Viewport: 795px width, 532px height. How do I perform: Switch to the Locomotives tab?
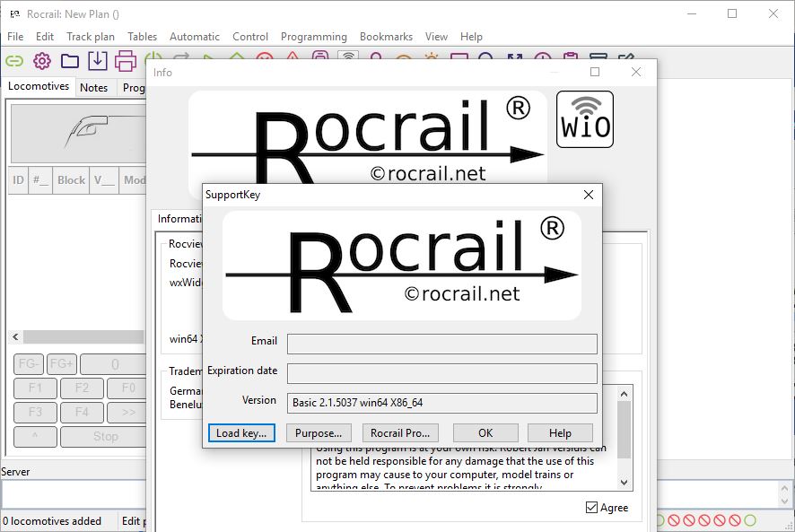point(39,86)
